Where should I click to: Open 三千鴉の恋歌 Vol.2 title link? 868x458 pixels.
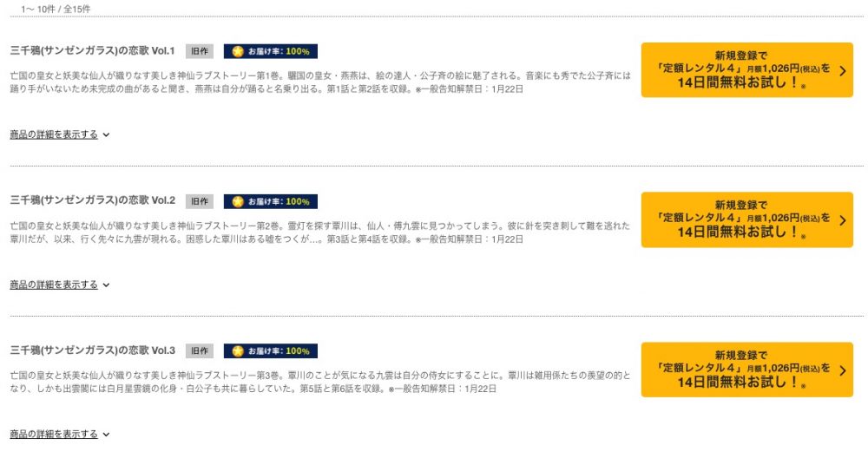[x=93, y=200]
